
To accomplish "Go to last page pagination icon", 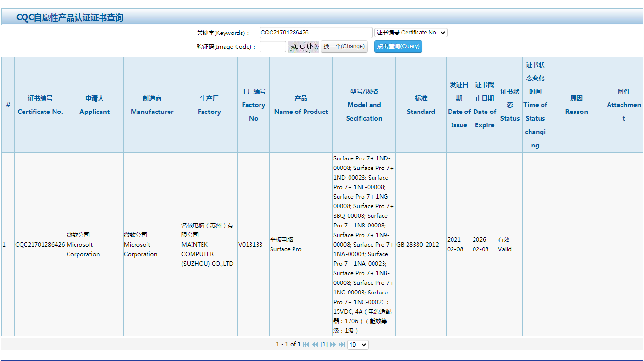I will [x=341, y=344].
